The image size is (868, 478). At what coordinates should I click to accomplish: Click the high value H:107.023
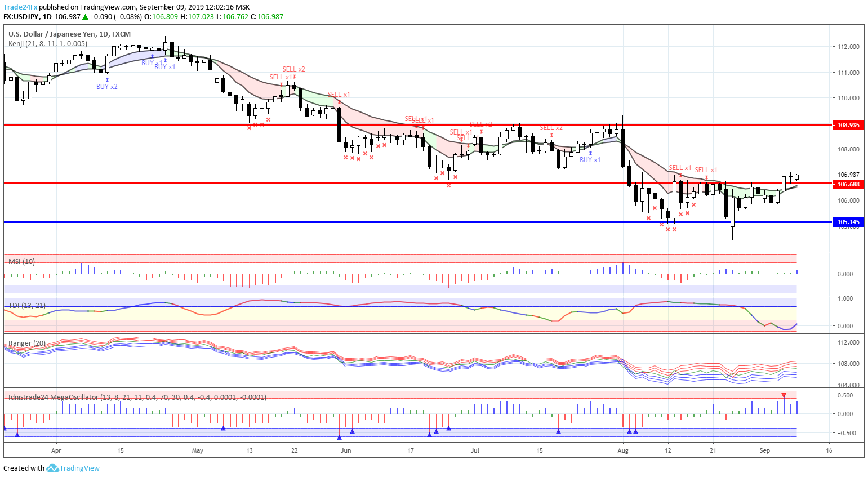coord(197,17)
